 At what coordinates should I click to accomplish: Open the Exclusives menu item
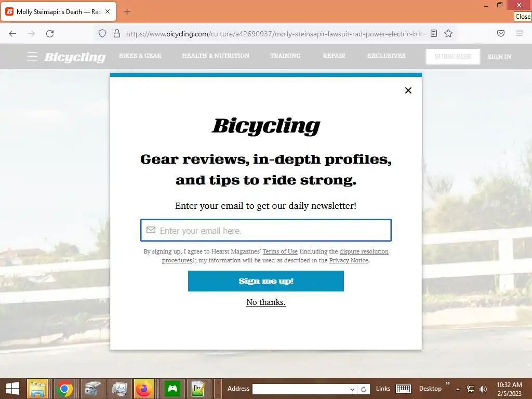[386, 56]
